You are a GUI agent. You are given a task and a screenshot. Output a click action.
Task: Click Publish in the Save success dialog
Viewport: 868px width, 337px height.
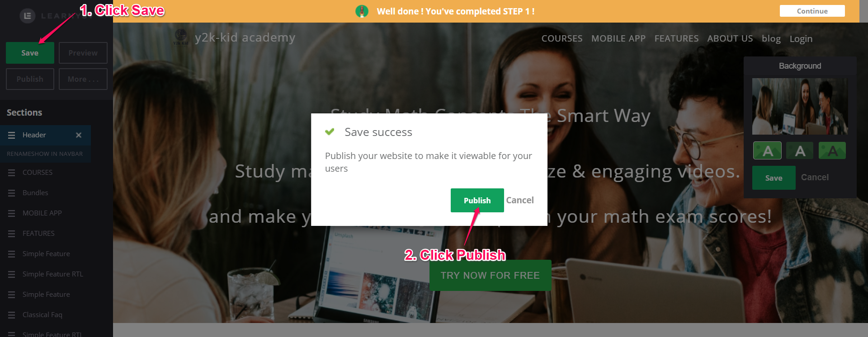tap(477, 200)
